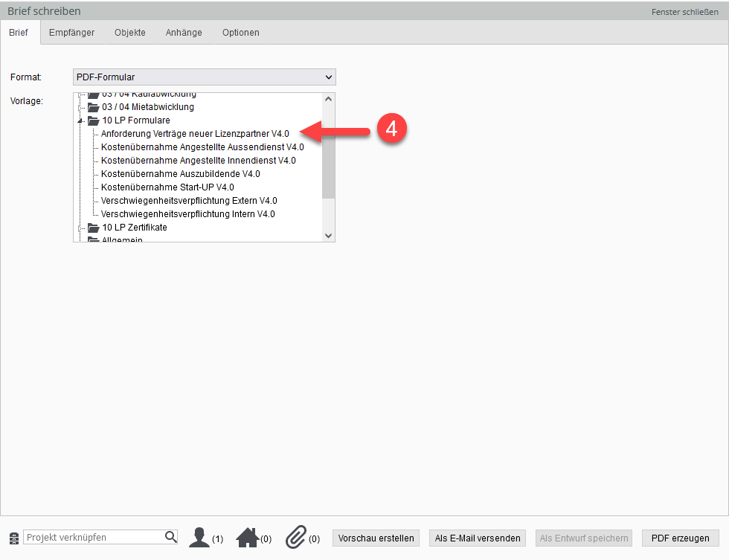Click the Projekt verknüpfen input field

pos(93,537)
